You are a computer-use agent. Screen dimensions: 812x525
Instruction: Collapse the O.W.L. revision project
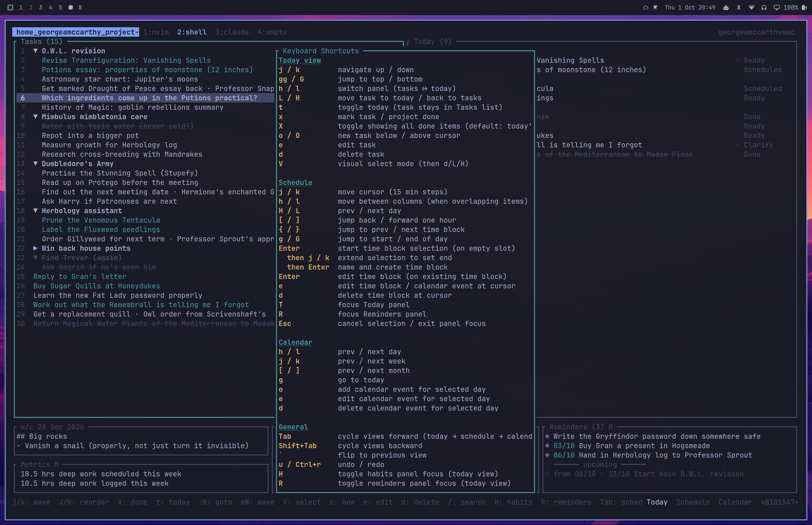[35, 51]
